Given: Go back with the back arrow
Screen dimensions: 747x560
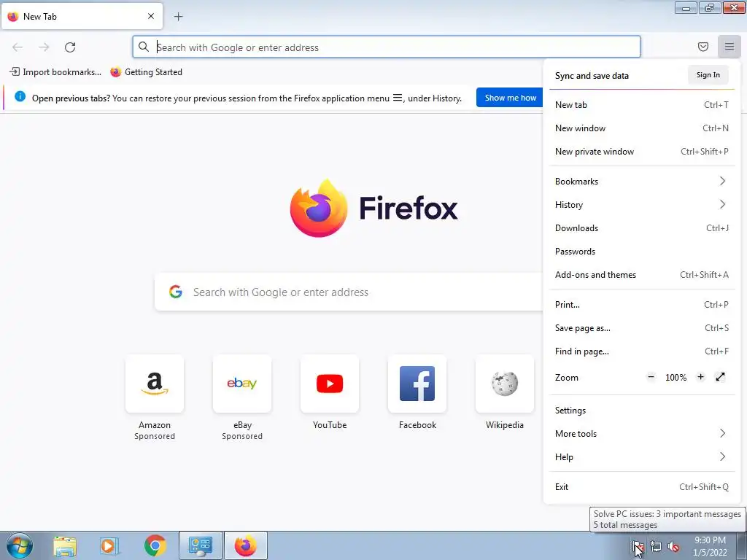Looking at the screenshot, I should pyautogui.click(x=18, y=47).
